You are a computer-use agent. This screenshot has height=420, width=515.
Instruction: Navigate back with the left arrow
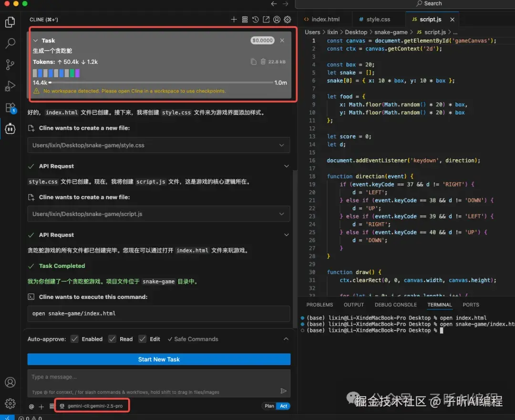274,4
